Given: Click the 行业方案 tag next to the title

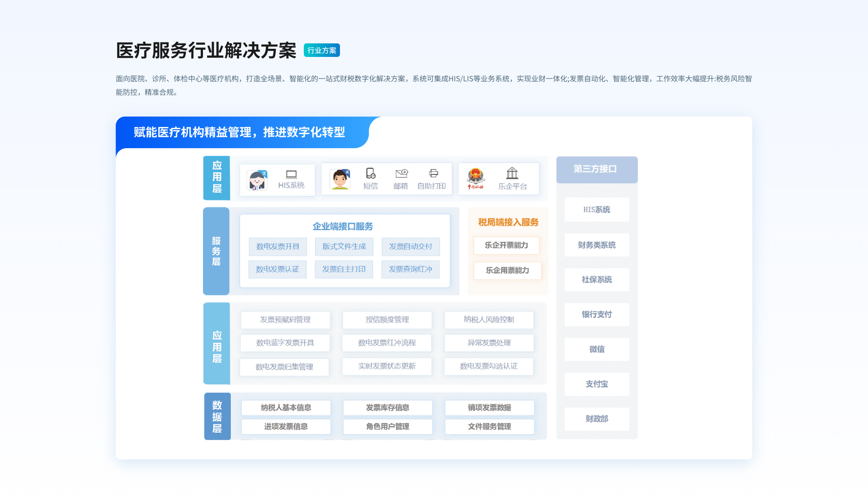Looking at the screenshot, I should point(322,50).
